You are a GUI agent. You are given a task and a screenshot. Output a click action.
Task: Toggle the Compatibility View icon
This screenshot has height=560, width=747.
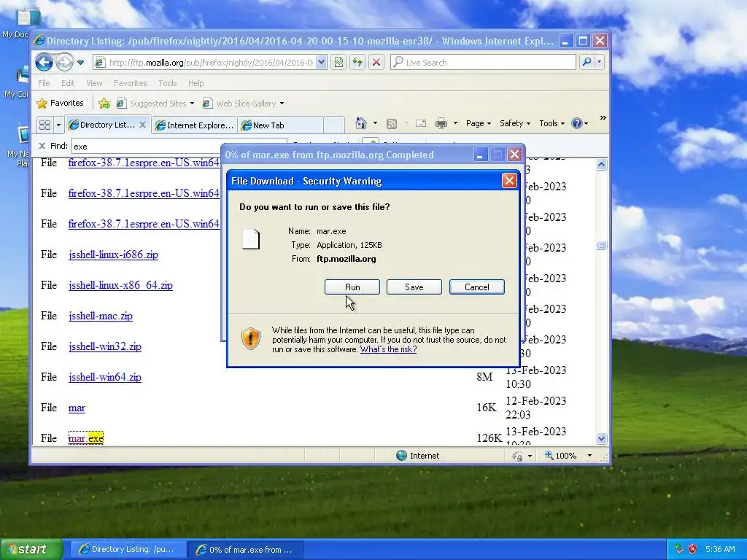338,63
